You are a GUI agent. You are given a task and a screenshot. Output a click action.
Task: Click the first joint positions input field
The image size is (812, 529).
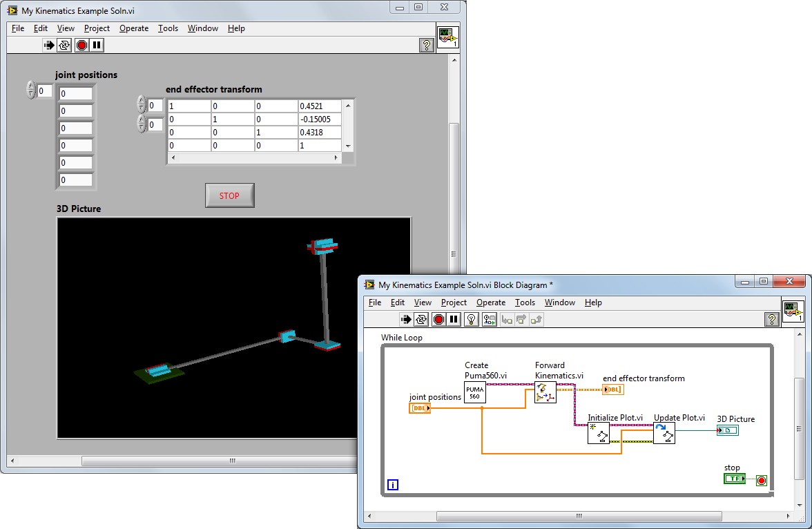(x=75, y=94)
